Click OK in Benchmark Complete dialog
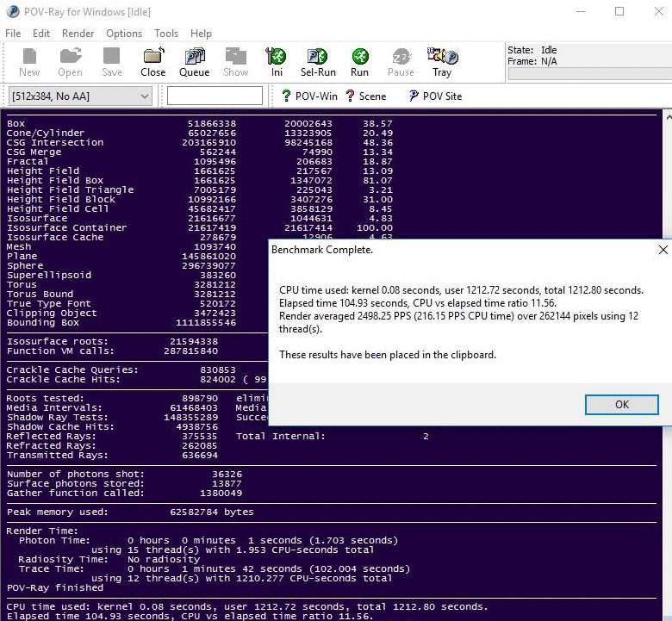Image resolution: width=672 pixels, height=621 pixels. tap(621, 405)
